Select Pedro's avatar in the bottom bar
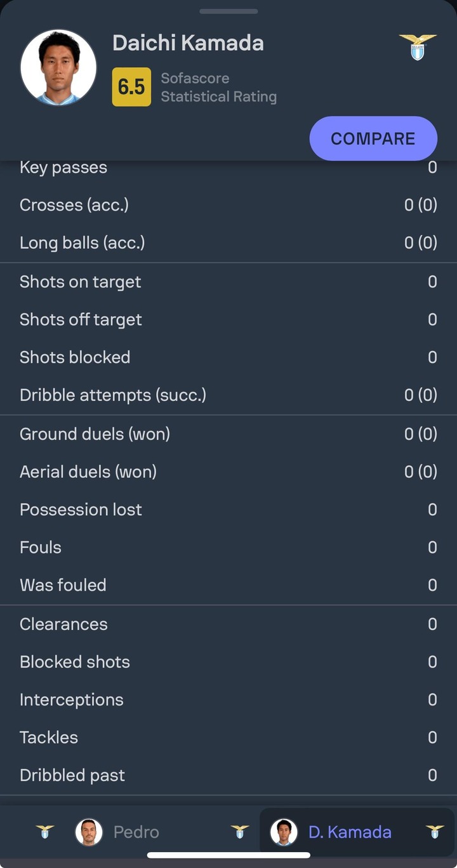The height and width of the screenshot is (868, 457). click(x=89, y=832)
